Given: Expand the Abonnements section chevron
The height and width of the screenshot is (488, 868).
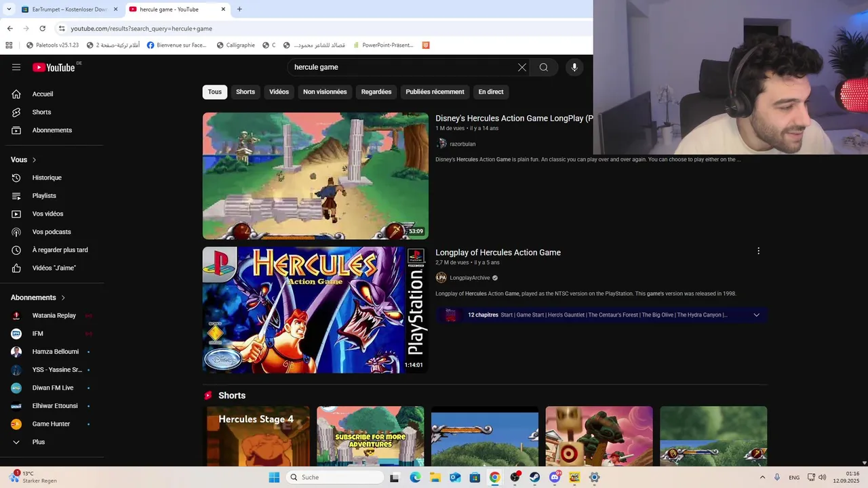Looking at the screenshot, I should (x=64, y=298).
